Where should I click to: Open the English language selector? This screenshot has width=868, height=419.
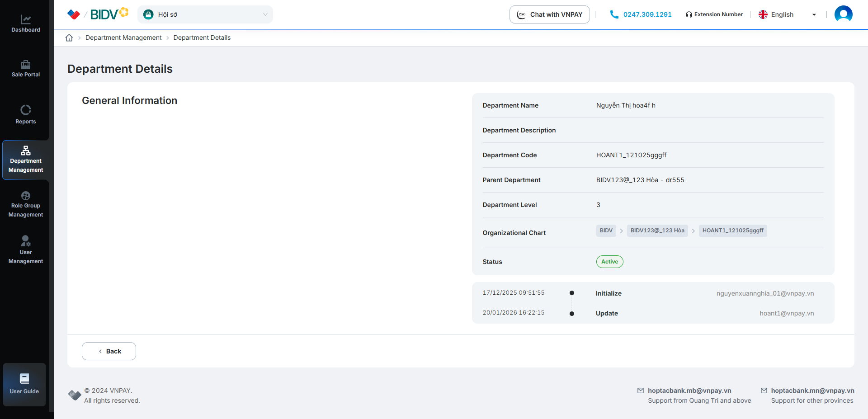coord(782,14)
